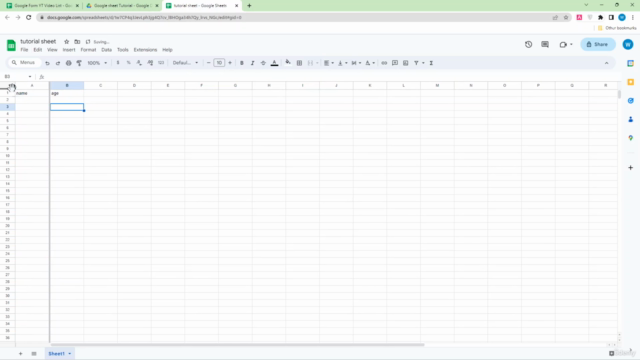
Task: Open the Extensions menu
Action: [145, 50]
